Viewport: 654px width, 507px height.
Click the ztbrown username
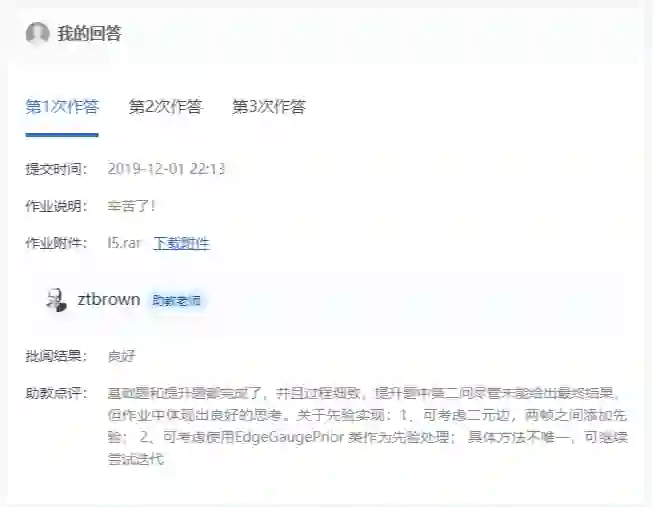[108, 299]
